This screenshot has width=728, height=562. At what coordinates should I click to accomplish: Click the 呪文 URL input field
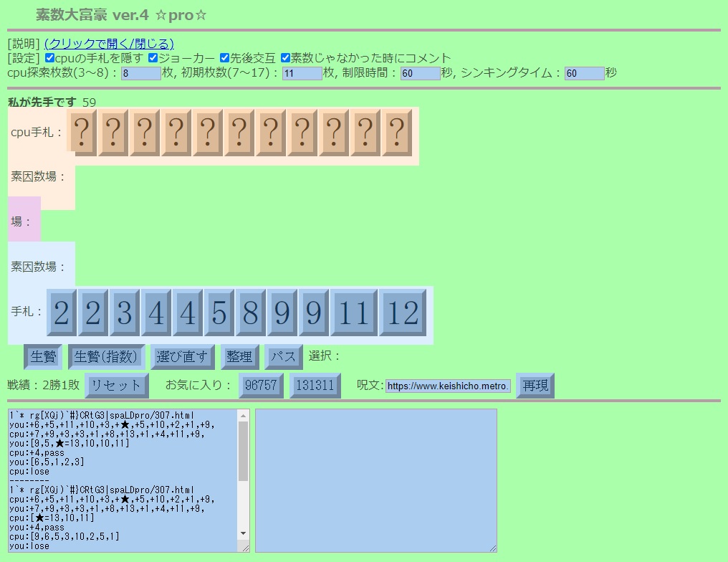click(x=448, y=386)
